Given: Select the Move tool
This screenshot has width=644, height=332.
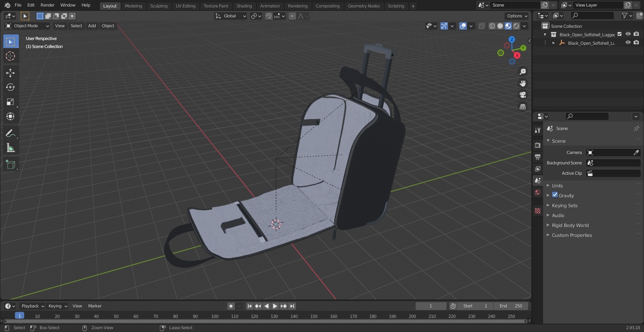Looking at the screenshot, I should [10, 73].
